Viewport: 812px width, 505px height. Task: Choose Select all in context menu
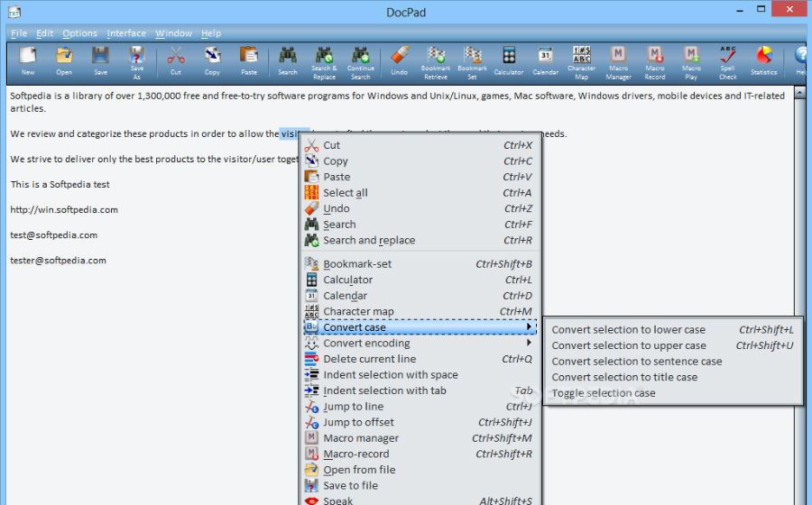click(420, 192)
